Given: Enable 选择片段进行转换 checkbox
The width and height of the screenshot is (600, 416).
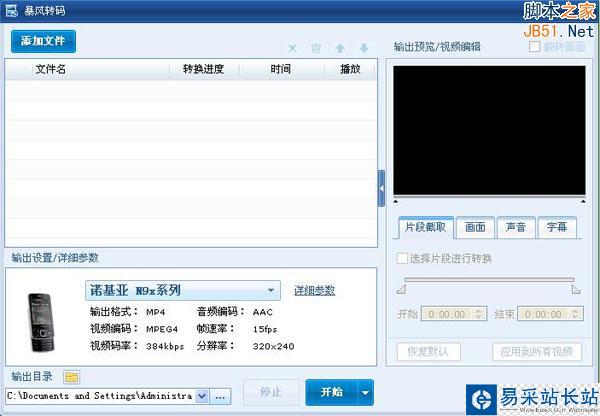Looking at the screenshot, I should [x=402, y=258].
